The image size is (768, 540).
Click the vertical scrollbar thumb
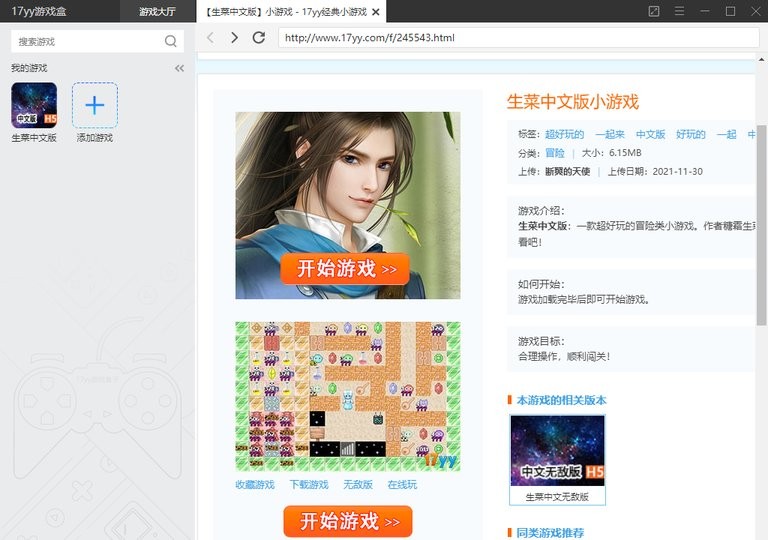761,225
